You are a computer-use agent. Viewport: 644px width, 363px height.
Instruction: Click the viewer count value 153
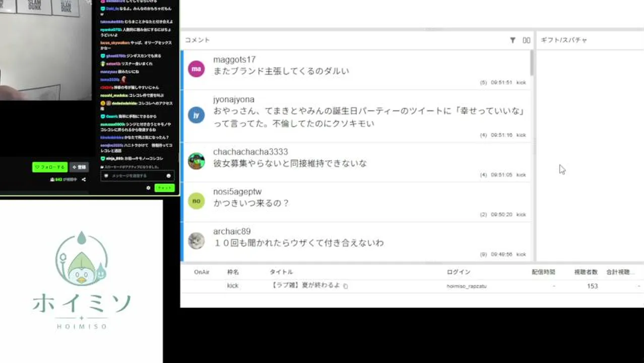[x=593, y=286]
